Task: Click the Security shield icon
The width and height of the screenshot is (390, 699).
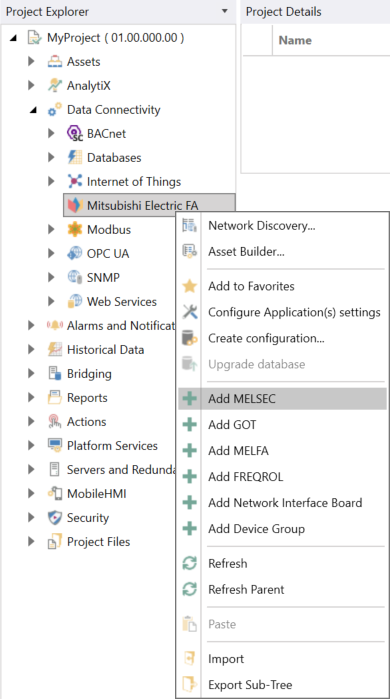Action: pyautogui.click(x=54, y=518)
